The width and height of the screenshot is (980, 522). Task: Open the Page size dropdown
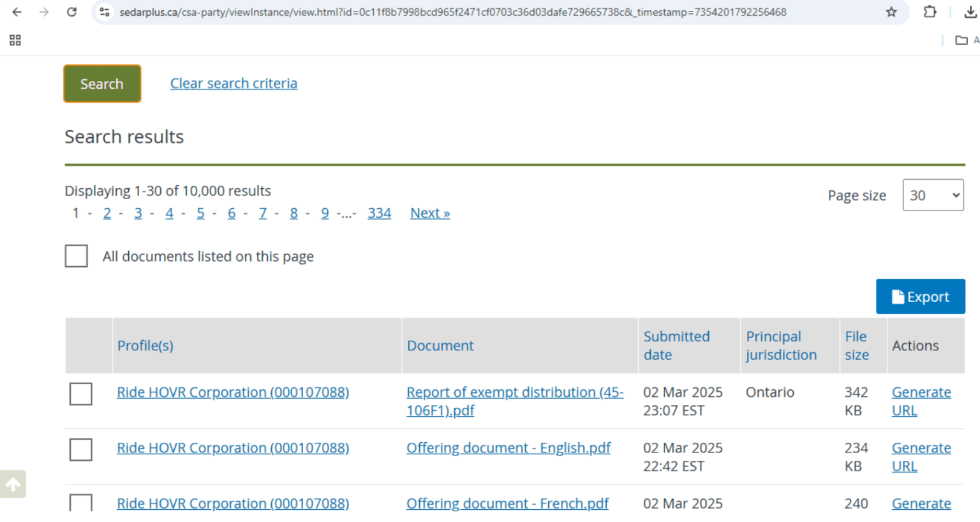[933, 195]
